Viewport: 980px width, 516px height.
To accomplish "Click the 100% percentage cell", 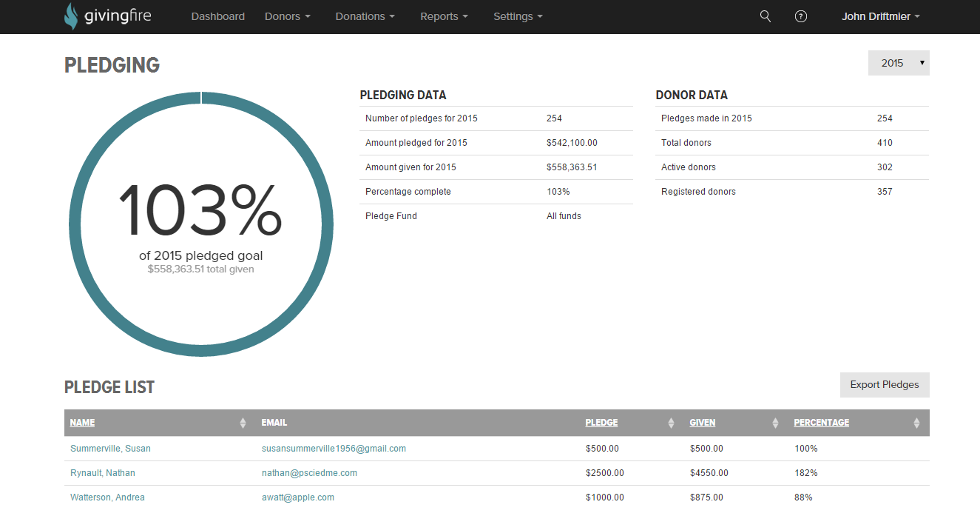I will click(x=806, y=449).
